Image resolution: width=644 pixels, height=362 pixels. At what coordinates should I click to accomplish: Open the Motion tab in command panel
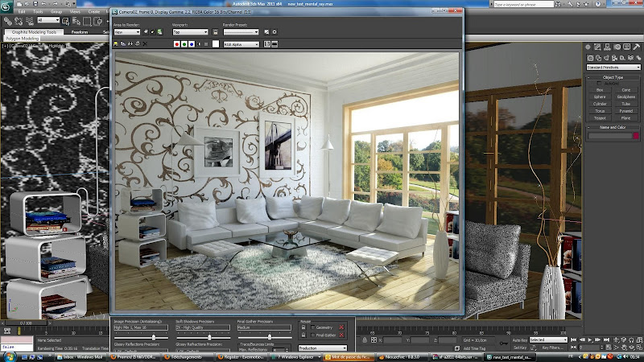pyautogui.click(x=617, y=47)
